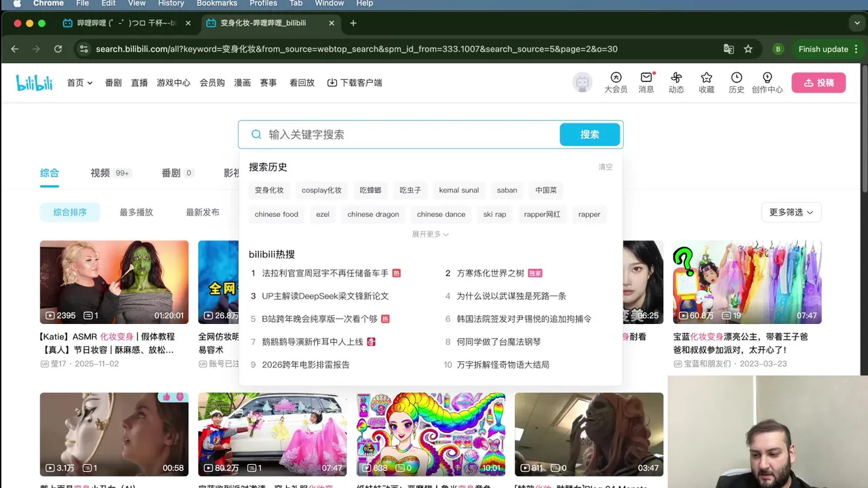The image size is (868, 488).
Task: Open the 更多筛选 dropdown
Action: coord(791,212)
